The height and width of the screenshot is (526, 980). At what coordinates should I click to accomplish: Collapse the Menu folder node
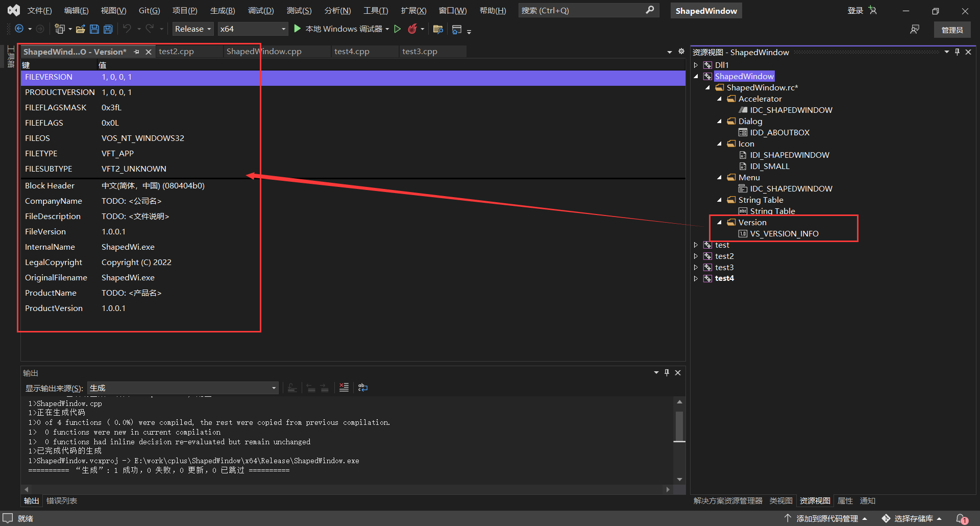720,178
